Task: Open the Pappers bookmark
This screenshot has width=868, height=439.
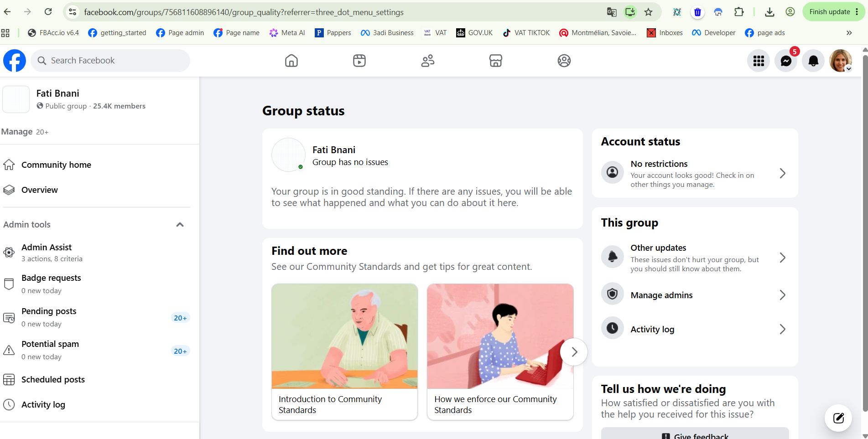Action: [x=333, y=33]
